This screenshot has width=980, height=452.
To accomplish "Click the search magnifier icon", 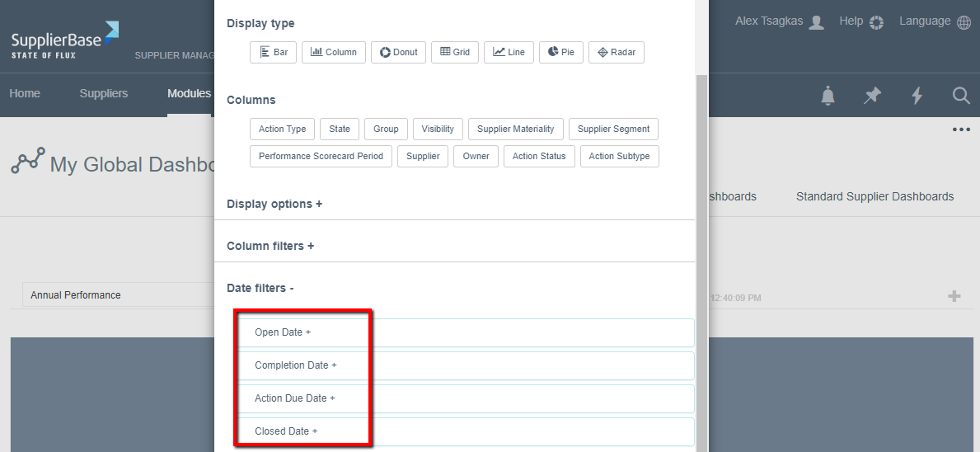I will (961, 96).
